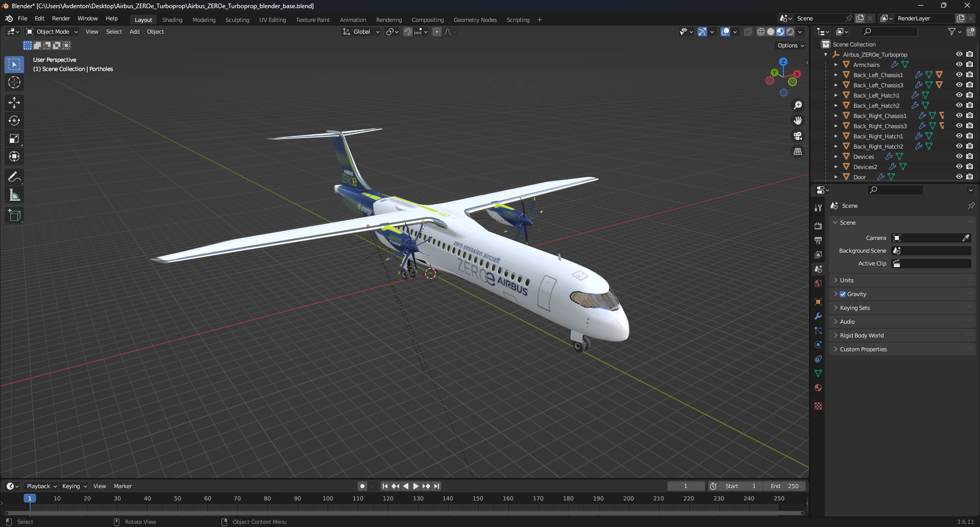980x527 pixels.
Task: Click the play animation button
Action: 416,486
